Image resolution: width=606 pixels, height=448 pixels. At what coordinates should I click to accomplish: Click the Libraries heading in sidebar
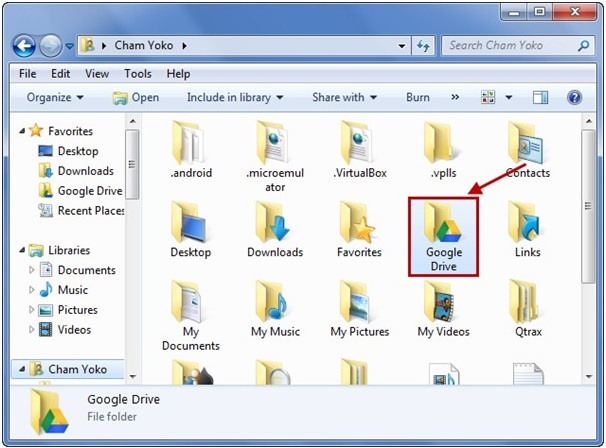point(69,250)
